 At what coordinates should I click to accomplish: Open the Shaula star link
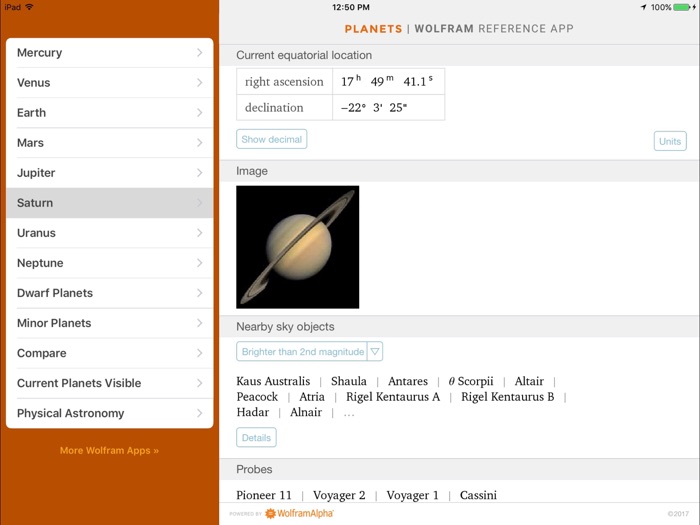349,381
